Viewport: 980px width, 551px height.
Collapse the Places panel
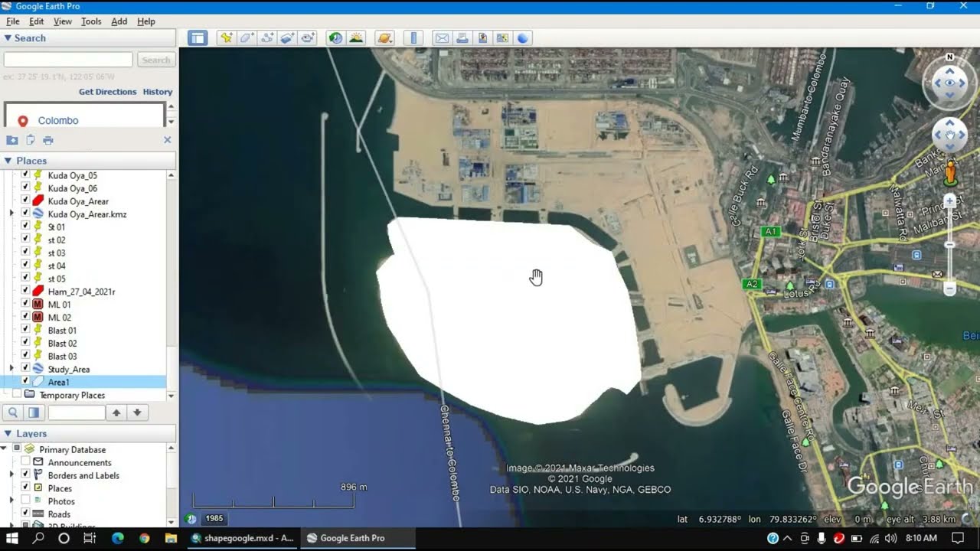8,161
